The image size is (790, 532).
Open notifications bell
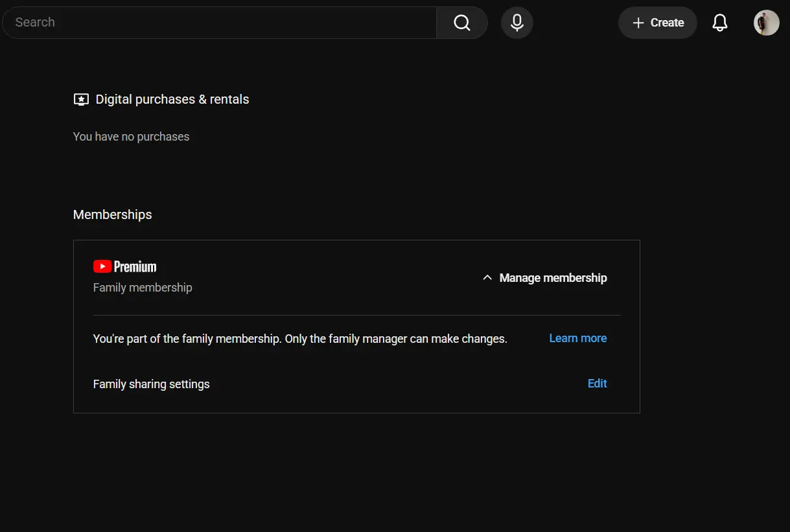(x=720, y=23)
